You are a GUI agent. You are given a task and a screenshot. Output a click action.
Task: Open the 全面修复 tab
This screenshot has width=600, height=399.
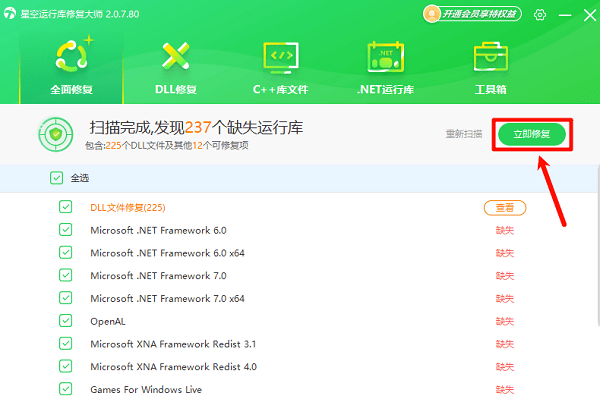72,68
